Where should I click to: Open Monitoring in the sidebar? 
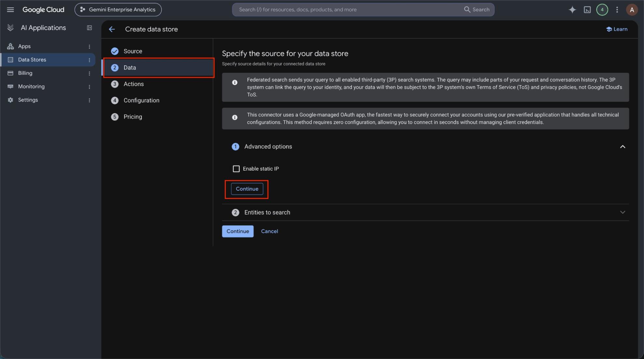31,86
